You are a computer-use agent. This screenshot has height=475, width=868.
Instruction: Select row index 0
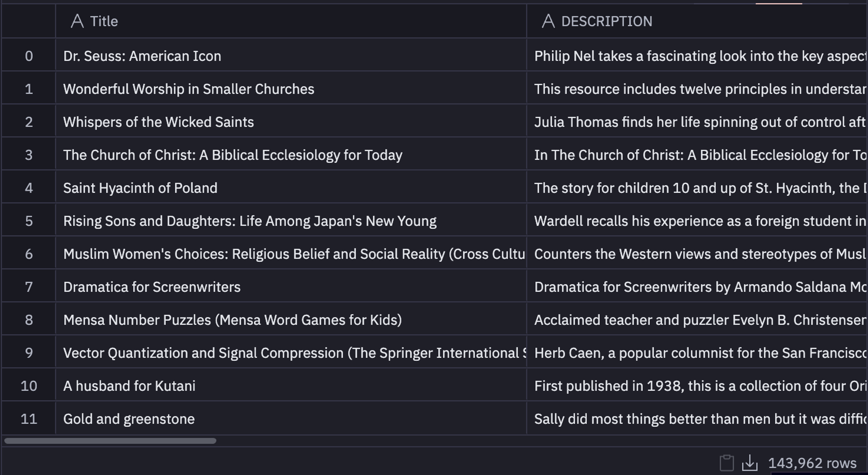point(29,56)
